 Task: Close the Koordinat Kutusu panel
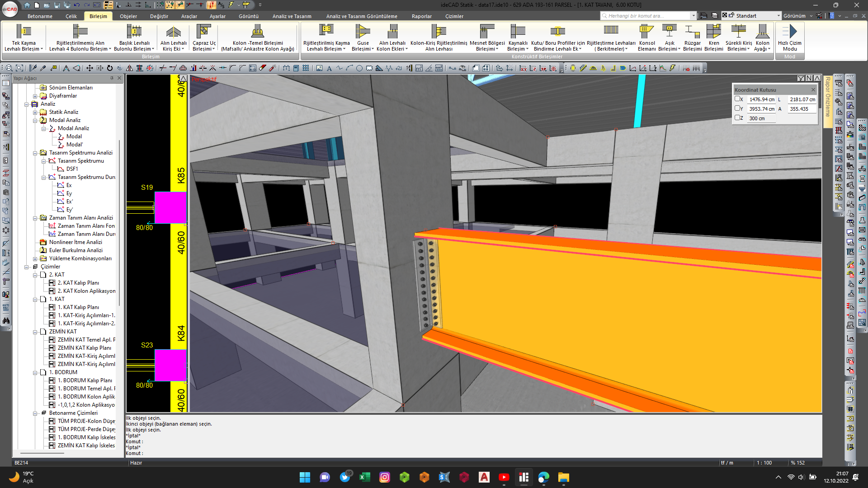tap(813, 90)
